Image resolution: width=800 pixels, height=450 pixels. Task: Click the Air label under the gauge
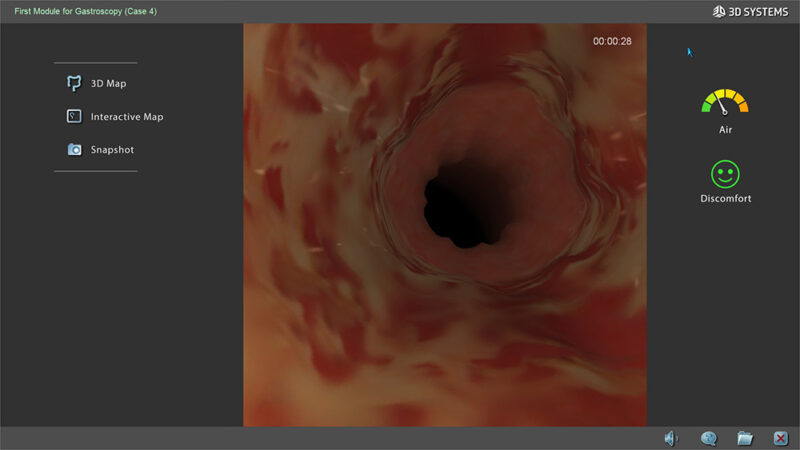(726, 130)
